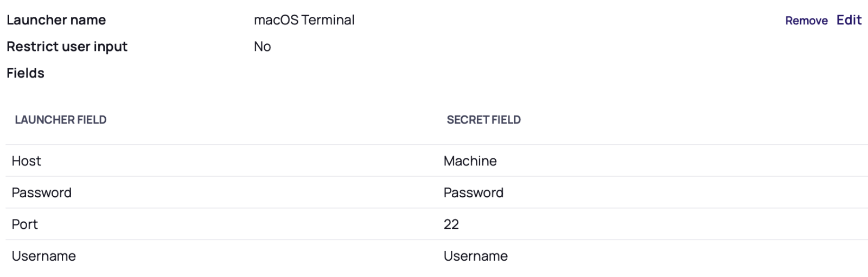Select Password in the Secret Field column

(473, 192)
